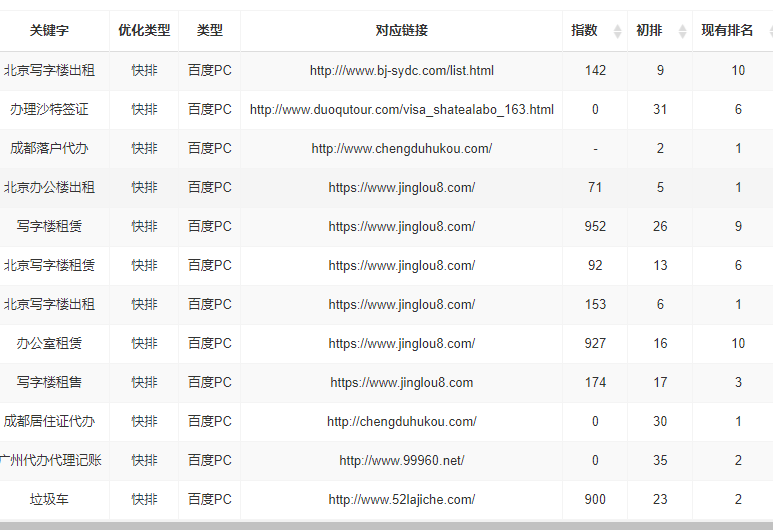Open the jinglou8 link in 写字楼租售 row
Viewport: 773px width, 530px height.
click(401, 383)
